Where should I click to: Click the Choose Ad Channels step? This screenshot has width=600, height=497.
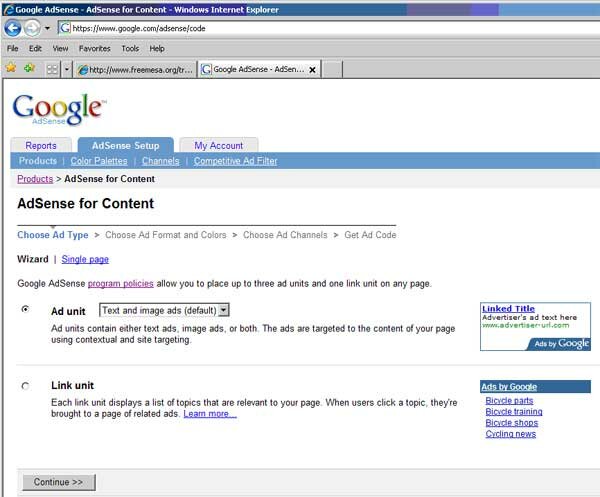pos(285,235)
